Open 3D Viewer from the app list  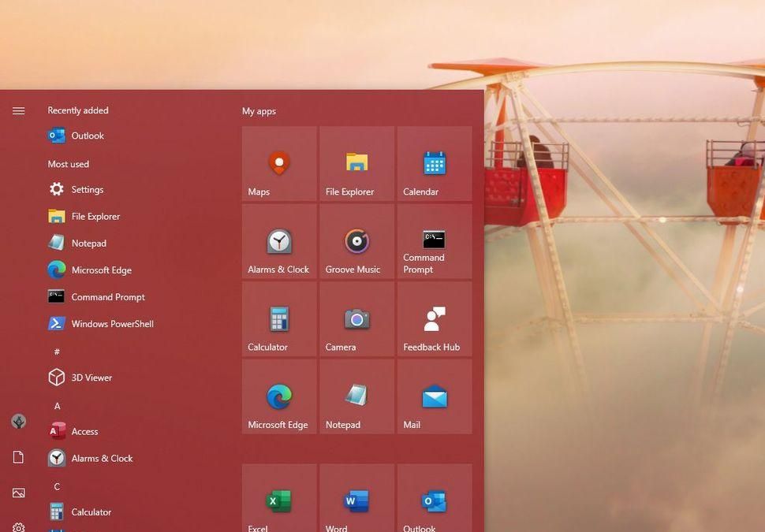tap(91, 378)
